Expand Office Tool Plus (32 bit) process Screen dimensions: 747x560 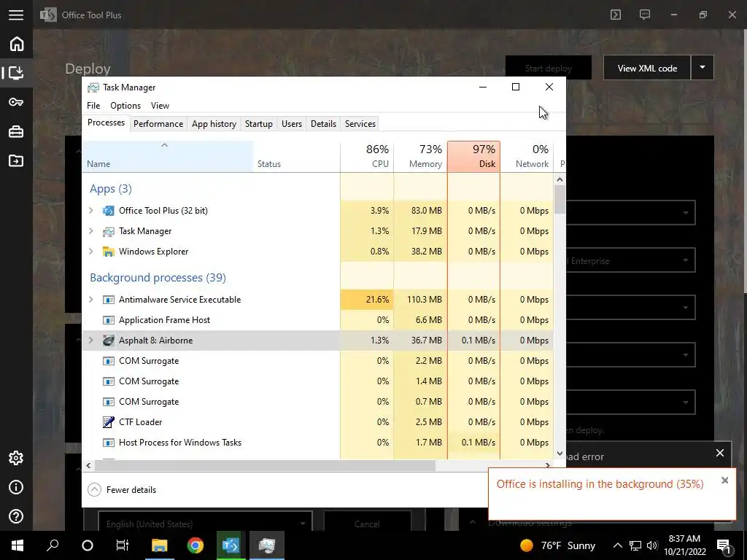click(91, 211)
